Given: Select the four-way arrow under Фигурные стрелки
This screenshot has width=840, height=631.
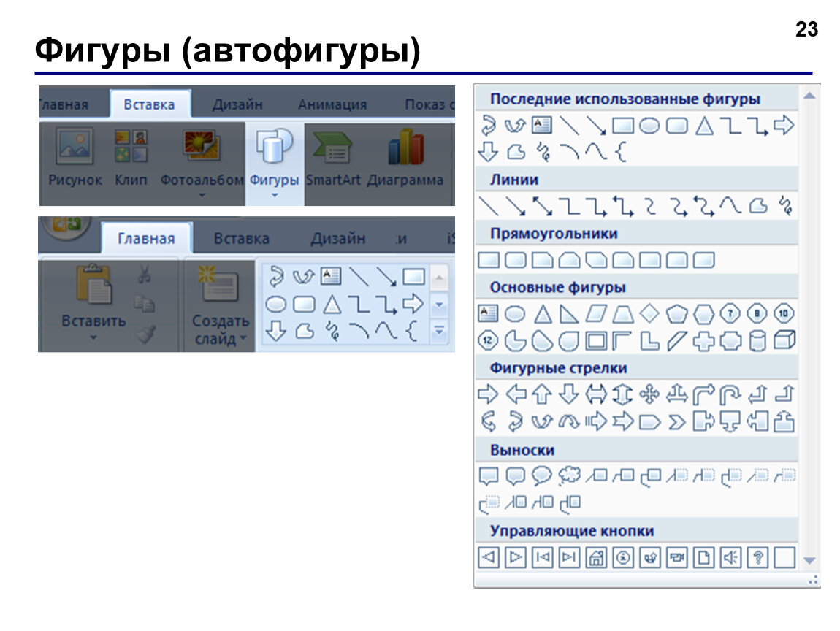Looking at the screenshot, I should tap(649, 394).
